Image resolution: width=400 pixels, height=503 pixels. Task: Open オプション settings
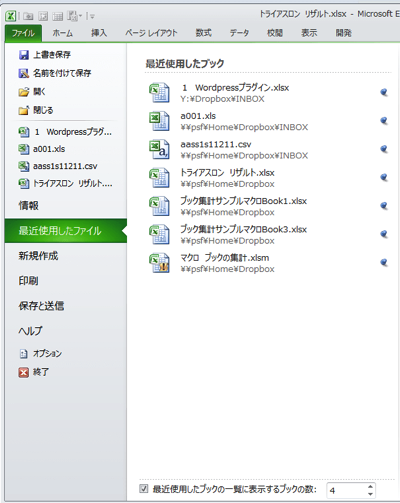40,353
